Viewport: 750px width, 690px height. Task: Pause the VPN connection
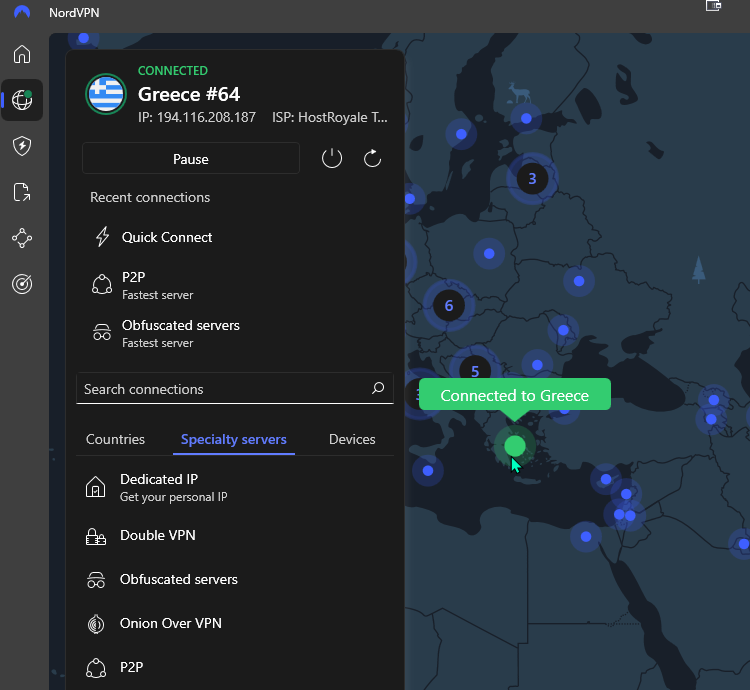pyautogui.click(x=191, y=159)
